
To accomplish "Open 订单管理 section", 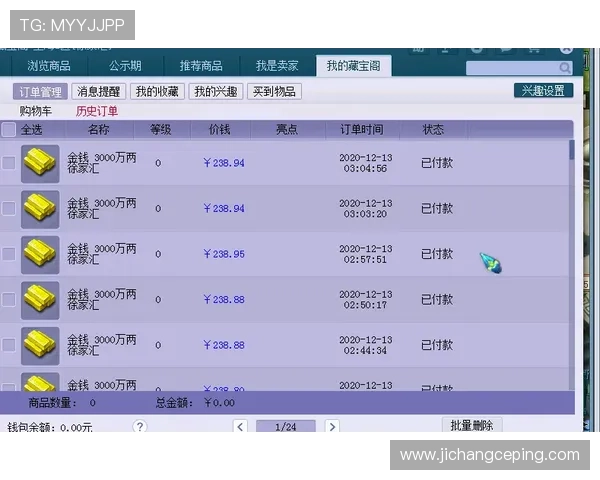I will coord(40,91).
